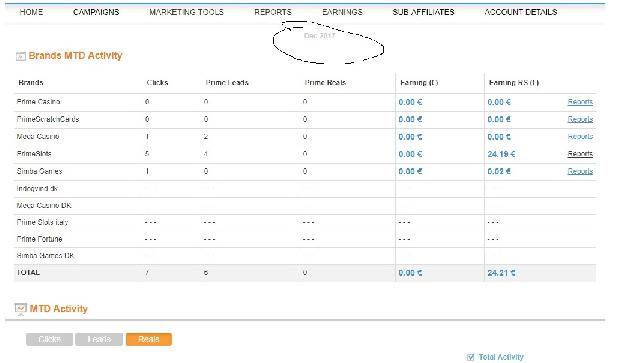Viewport: 640px width, 363px height.
Task: Open Reports link for PrimeScratchCards row
Action: [580, 119]
